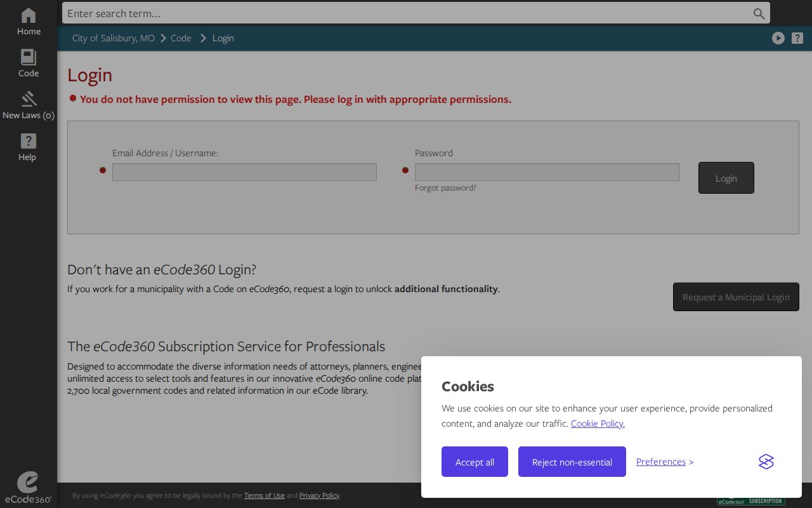Screen dimensions: 812x508
Task: Open the Help sidebar icon
Action: [x=29, y=147]
